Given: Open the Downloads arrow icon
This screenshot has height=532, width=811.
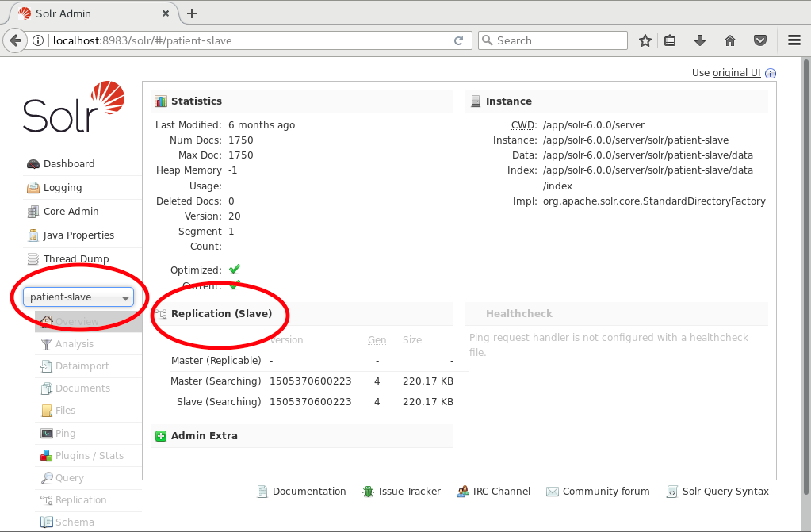Looking at the screenshot, I should pos(700,40).
